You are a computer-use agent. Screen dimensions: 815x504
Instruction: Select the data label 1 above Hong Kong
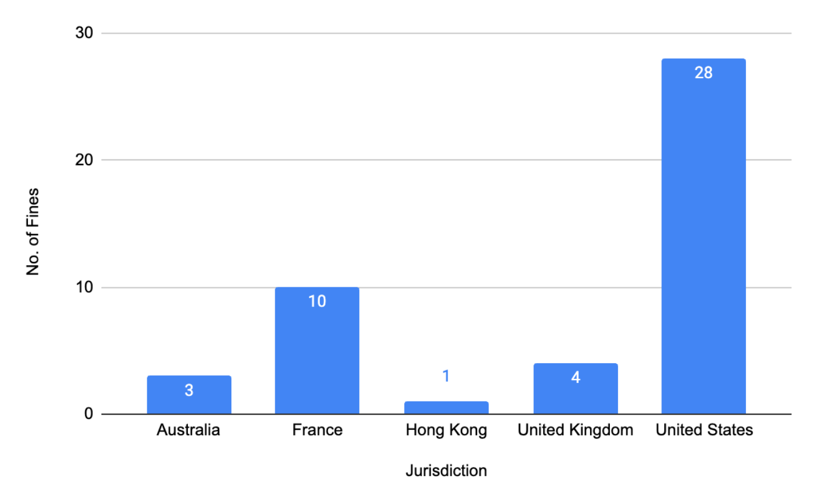pyautogui.click(x=446, y=377)
